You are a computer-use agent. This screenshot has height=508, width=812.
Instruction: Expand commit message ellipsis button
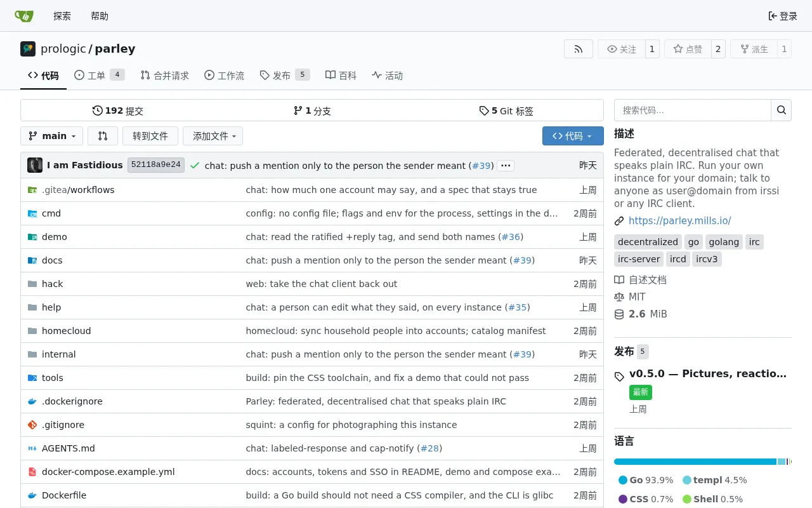[506, 166]
